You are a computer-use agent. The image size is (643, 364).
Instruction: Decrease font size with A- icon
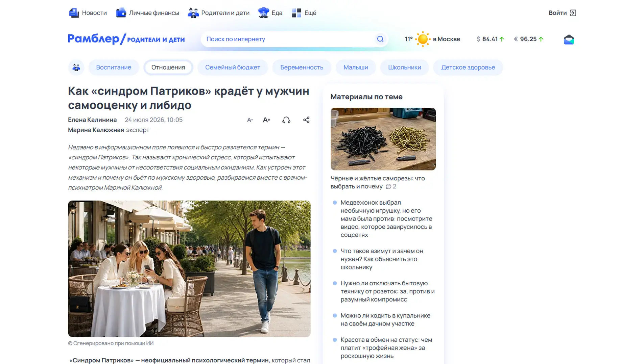tap(250, 120)
